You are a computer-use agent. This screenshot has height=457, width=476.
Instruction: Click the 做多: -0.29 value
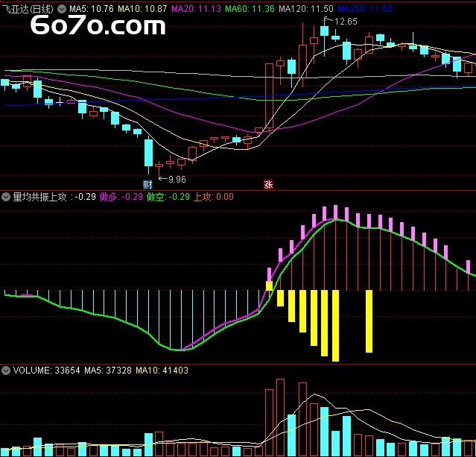(121, 197)
